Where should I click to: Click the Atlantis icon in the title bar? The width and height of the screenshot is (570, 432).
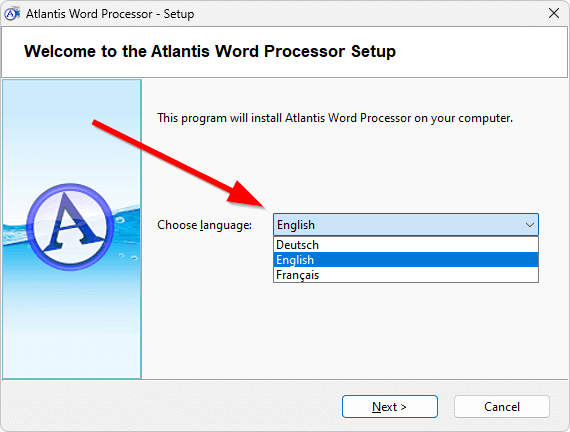(12, 14)
